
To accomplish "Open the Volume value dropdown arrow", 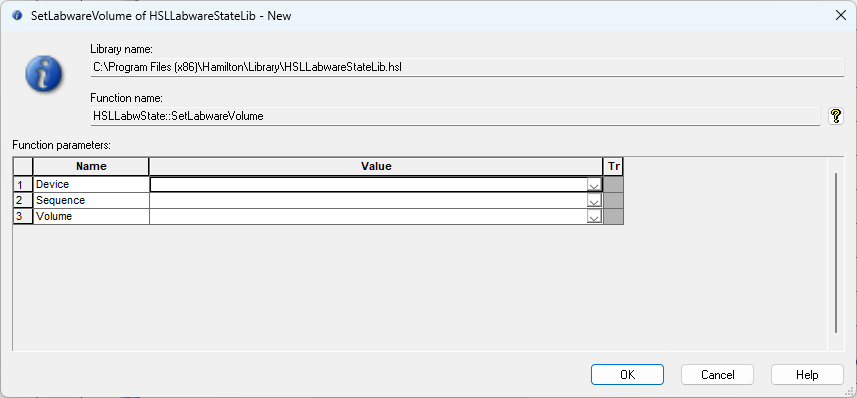I will (594, 217).
